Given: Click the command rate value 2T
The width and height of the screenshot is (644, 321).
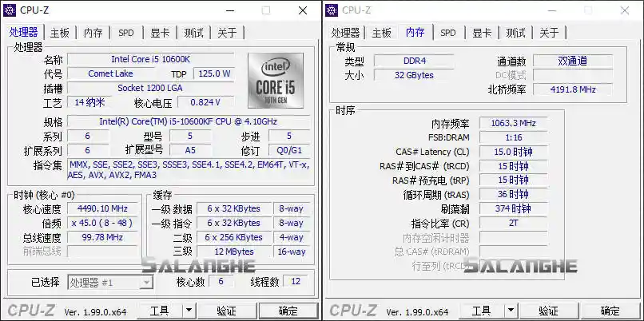Looking at the screenshot, I should tap(514, 223).
